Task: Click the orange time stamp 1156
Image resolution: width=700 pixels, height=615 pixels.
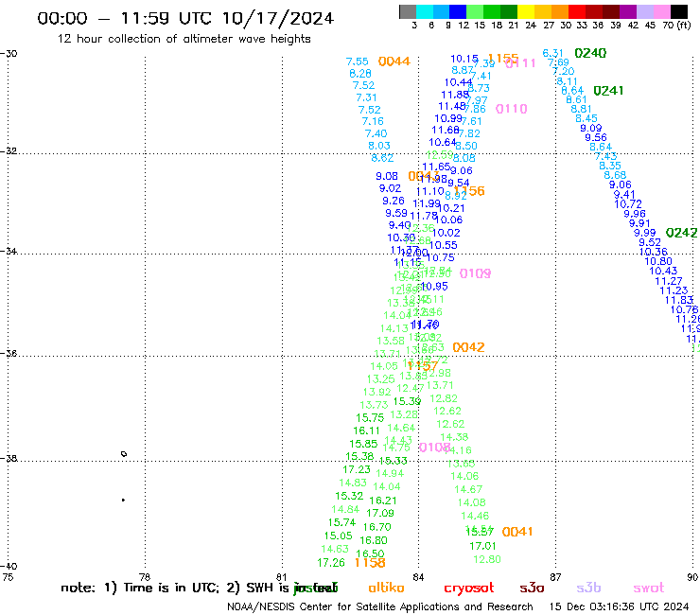Action: (x=469, y=191)
